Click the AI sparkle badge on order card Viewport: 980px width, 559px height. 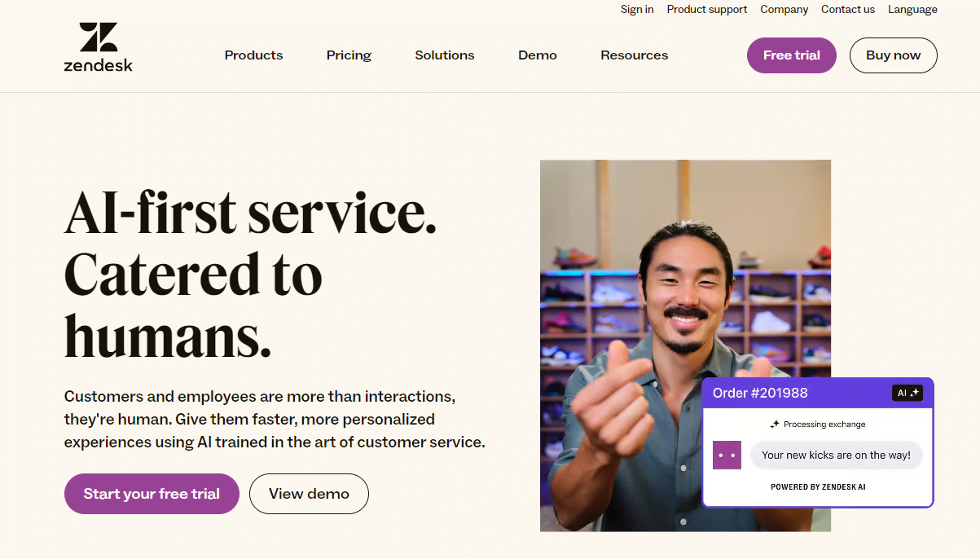tap(907, 393)
